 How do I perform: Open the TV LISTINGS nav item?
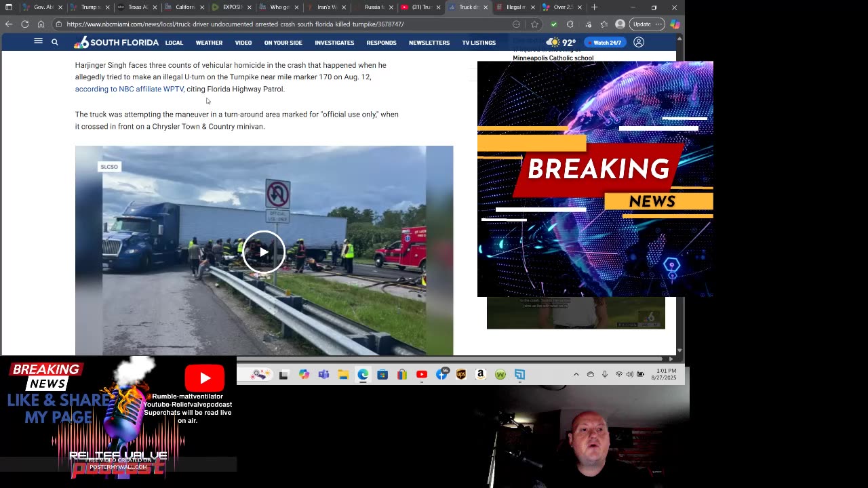(x=479, y=43)
